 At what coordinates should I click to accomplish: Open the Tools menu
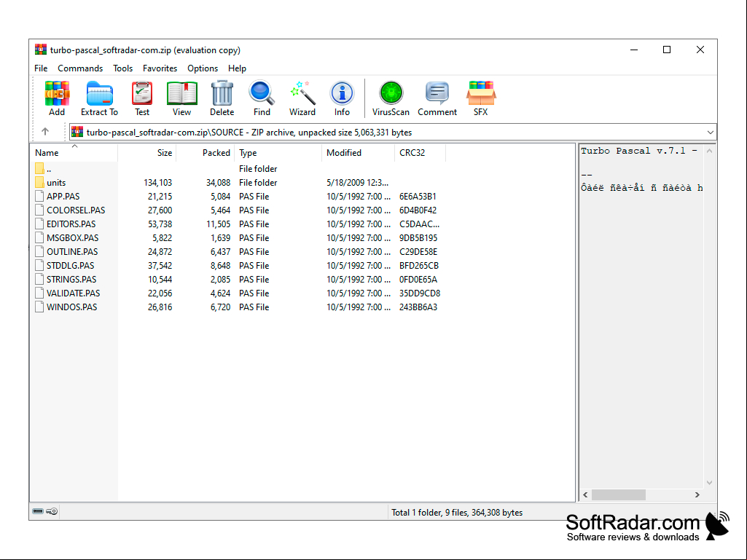122,68
